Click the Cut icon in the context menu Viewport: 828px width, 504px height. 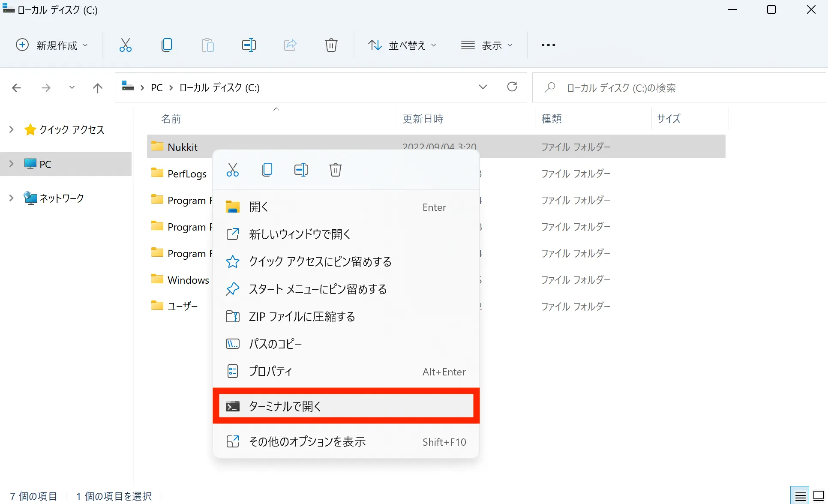click(233, 170)
